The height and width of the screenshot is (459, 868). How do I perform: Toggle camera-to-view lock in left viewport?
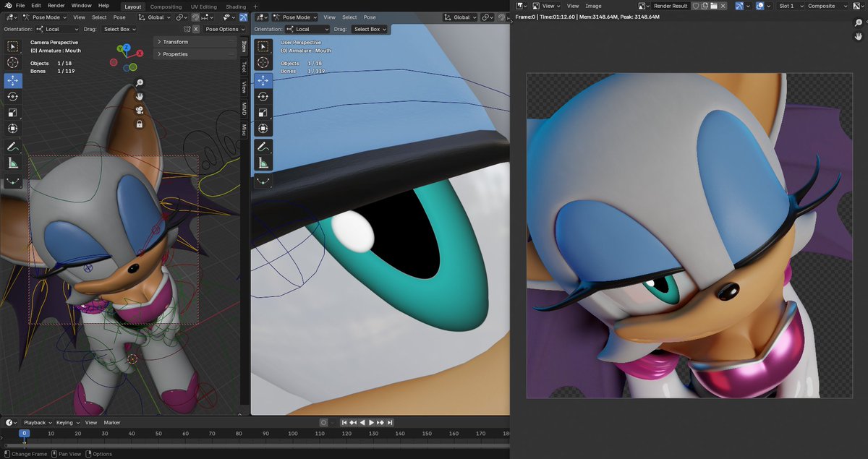coord(140,124)
